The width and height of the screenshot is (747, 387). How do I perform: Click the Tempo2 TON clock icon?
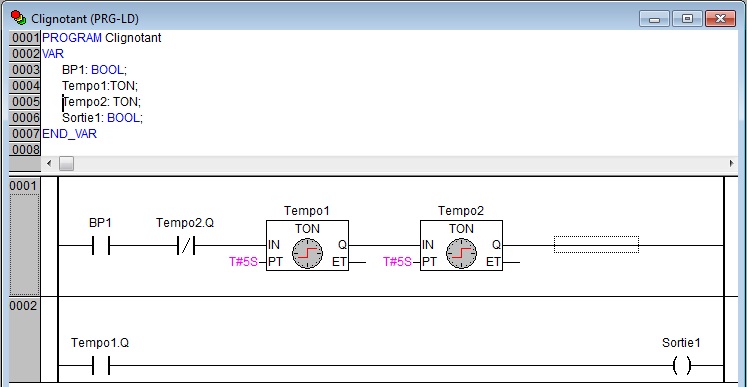[462, 253]
